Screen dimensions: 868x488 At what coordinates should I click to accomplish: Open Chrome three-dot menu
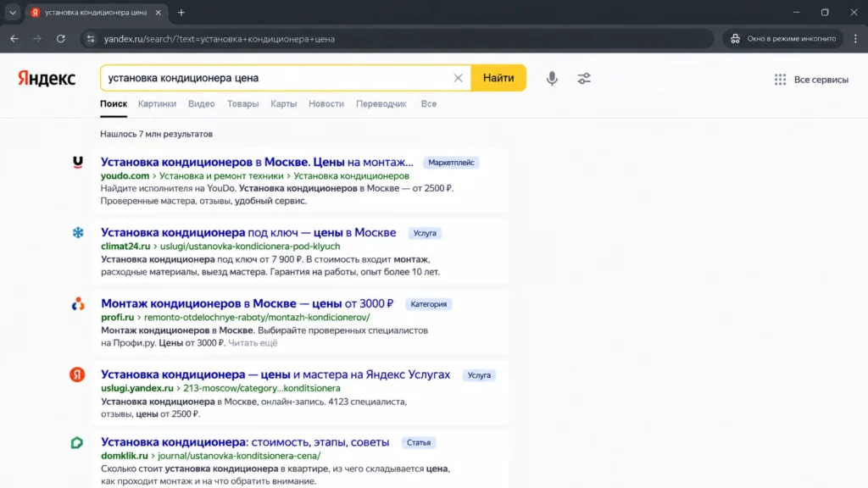pos(855,39)
